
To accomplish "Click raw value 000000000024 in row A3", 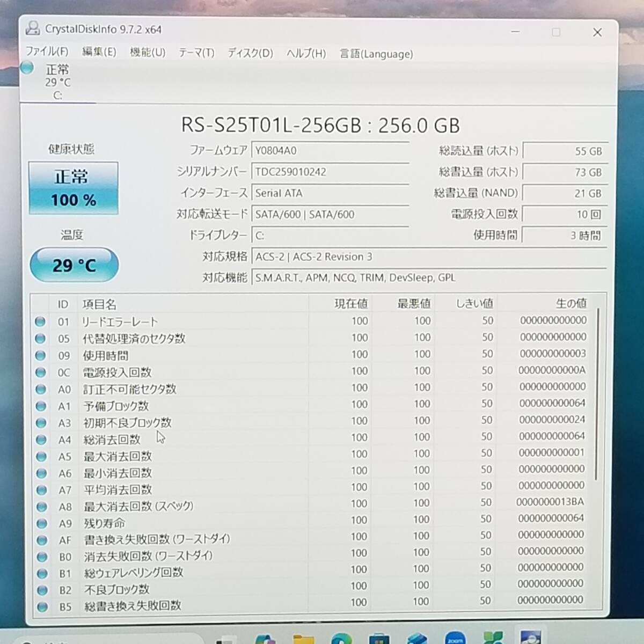I will tap(552, 419).
